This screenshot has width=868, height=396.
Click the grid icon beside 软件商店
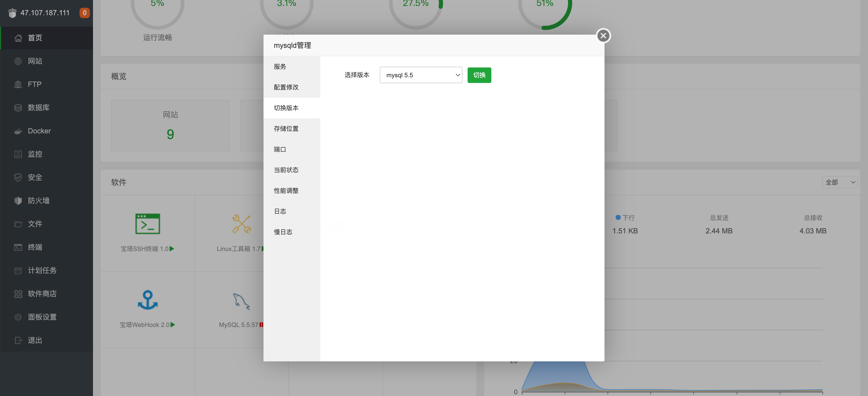(18, 294)
